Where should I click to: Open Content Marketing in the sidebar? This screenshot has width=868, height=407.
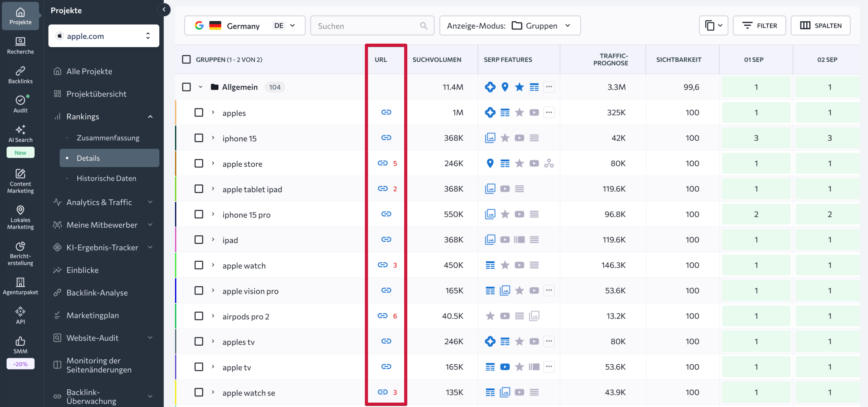tap(20, 181)
